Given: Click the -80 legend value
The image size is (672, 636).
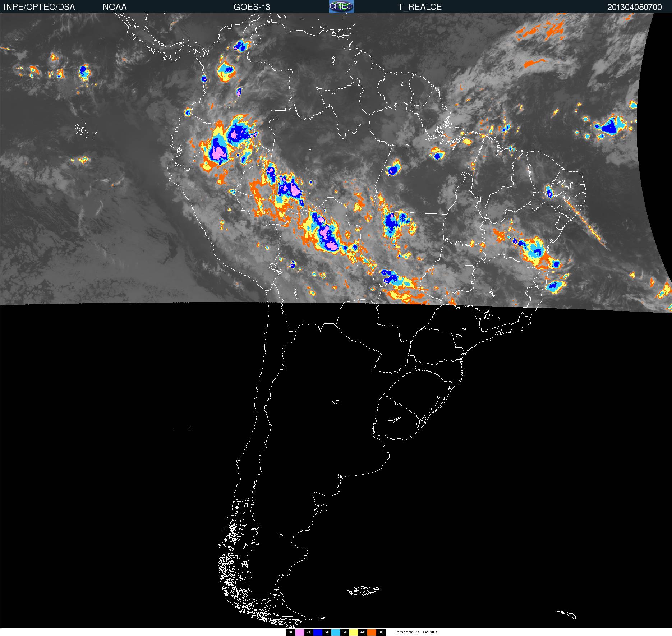Looking at the screenshot, I should pyautogui.click(x=290, y=632).
